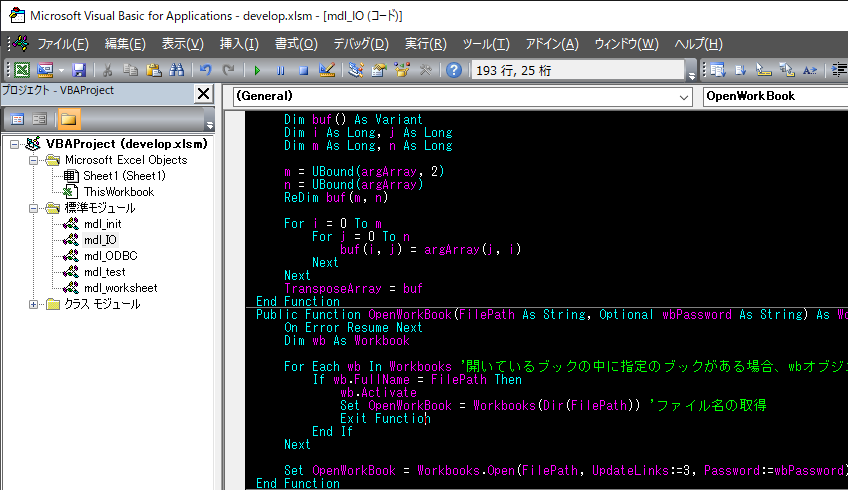This screenshot has height=490, width=848.
Task: Open Project Explorer icon in toolbar
Action: [x=355, y=70]
